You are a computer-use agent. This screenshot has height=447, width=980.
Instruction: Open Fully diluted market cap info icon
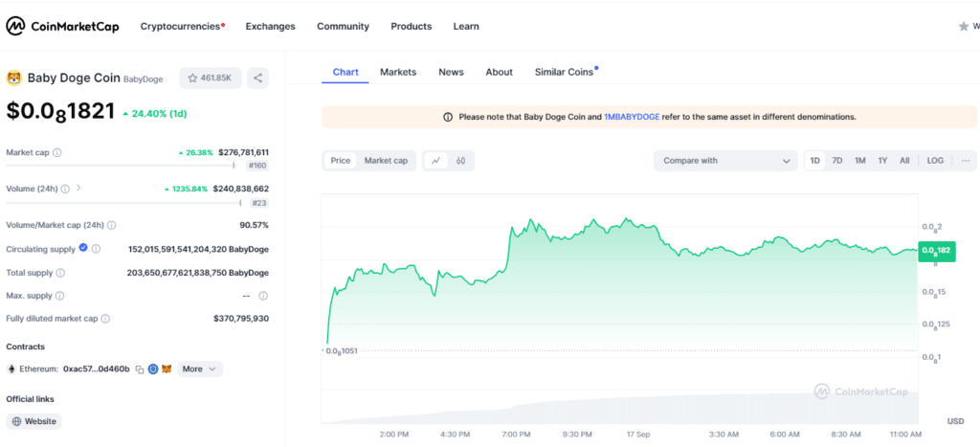coord(105,319)
